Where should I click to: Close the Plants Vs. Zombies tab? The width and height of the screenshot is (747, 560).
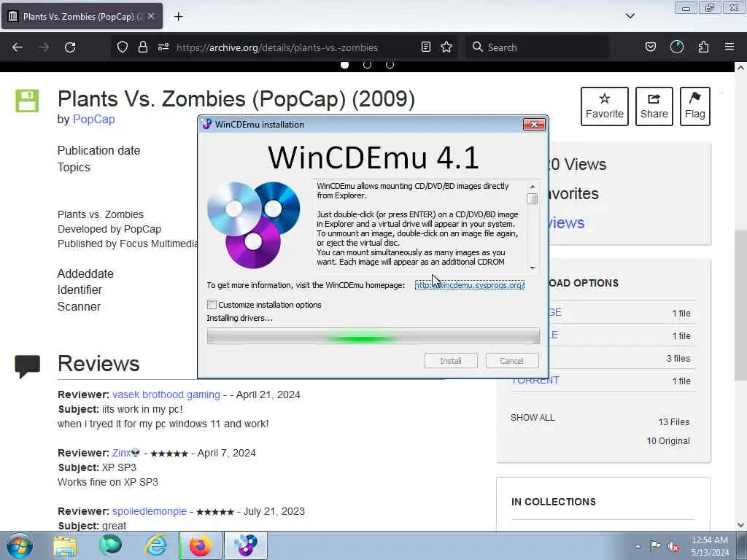click(x=150, y=16)
